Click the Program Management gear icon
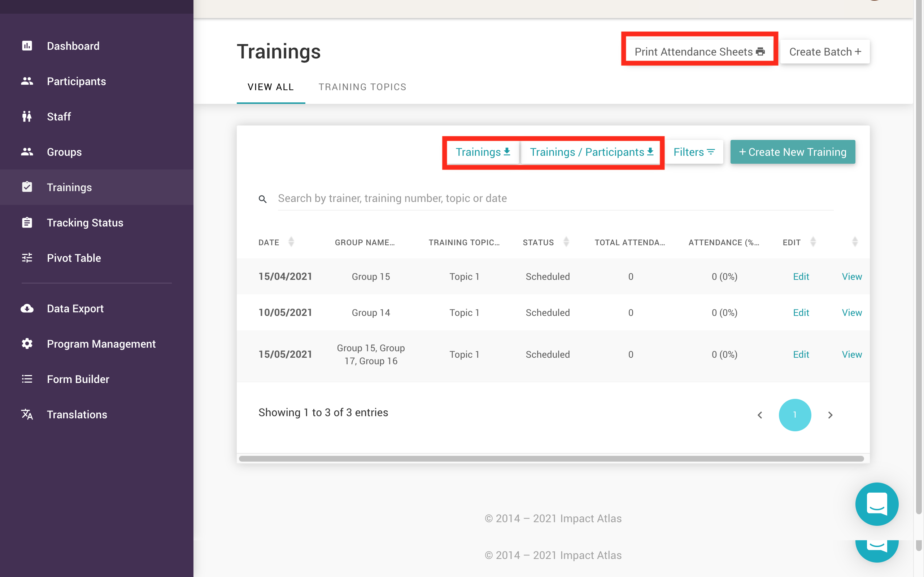The image size is (924, 577). [x=27, y=343]
